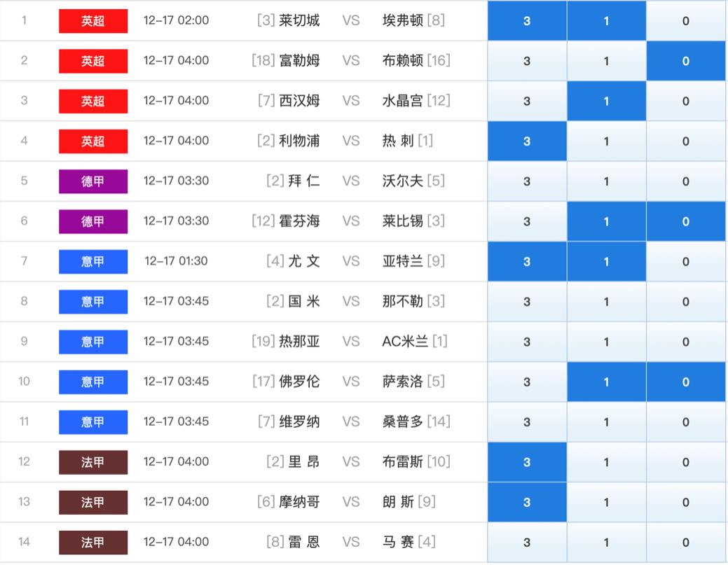Image resolution: width=728 pixels, height=565 pixels.
Task: Deselect 0 for the 霍芬海 vs 莱比锡 match
Action: 686,221
